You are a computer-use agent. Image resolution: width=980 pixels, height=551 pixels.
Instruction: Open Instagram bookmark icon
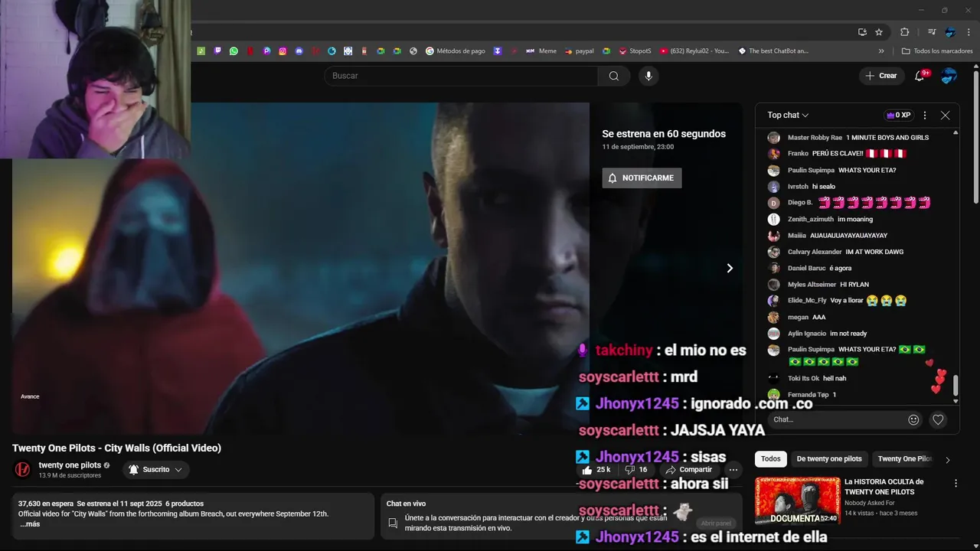(x=283, y=51)
